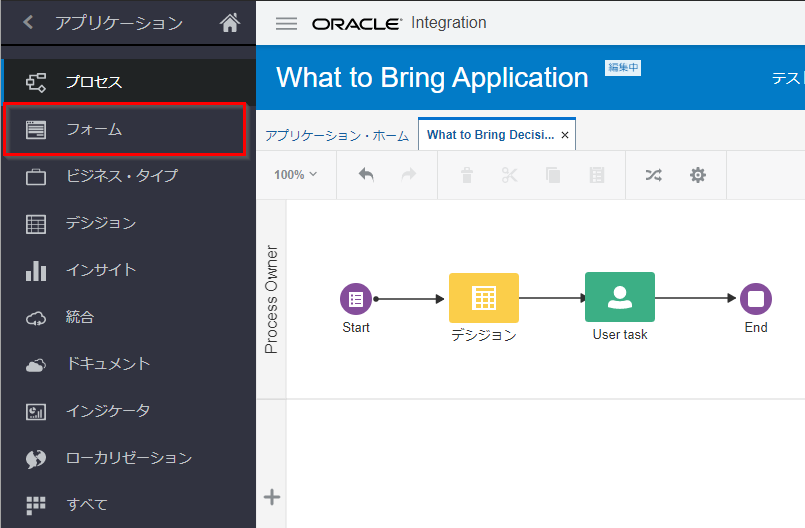Open ビジネス・タイプ section
This screenshot has width=805, height=528.
(x=121, y=176)
